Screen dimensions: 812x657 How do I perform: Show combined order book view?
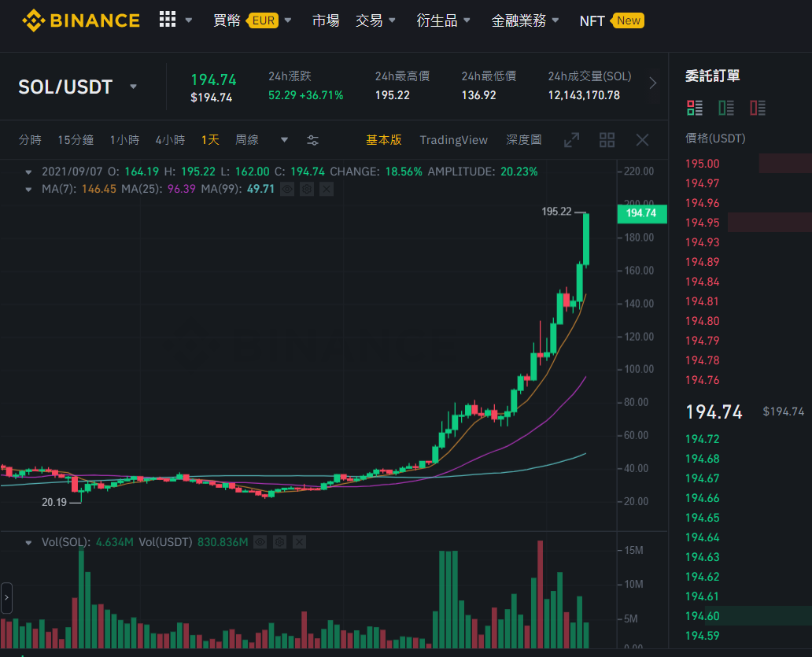pos(695,108)
